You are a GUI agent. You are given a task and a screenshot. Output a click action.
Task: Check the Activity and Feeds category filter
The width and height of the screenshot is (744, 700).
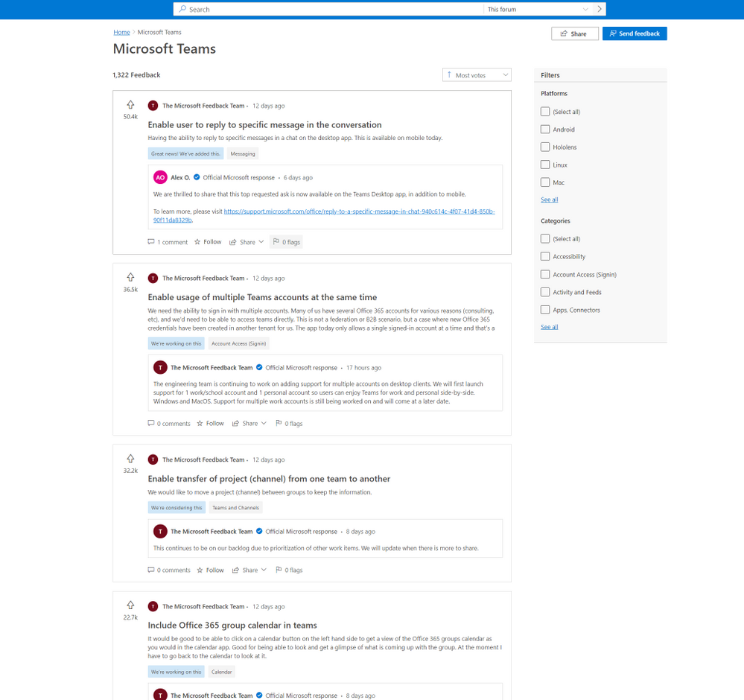[545, 292]
